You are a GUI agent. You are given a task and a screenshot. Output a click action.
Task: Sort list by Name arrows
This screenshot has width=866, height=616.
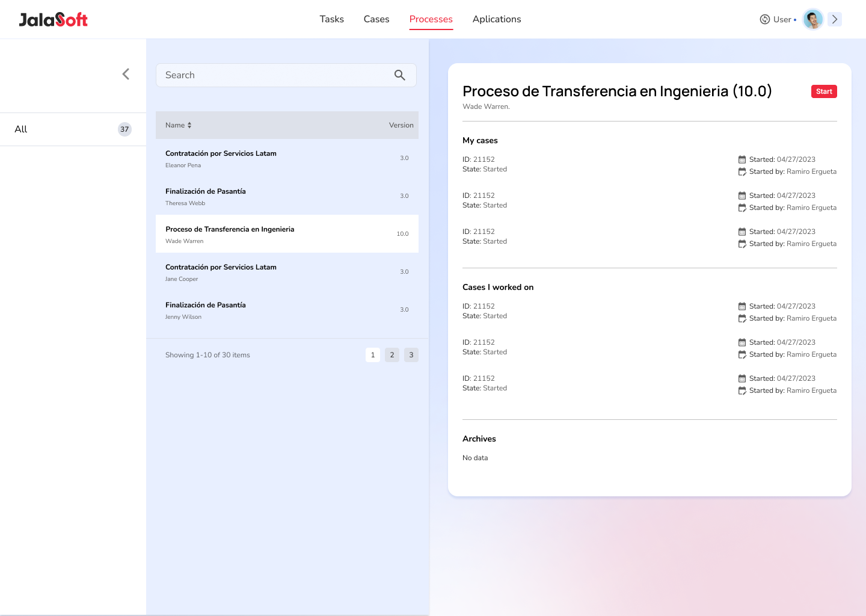pyautogui.click(x=189, y=125)
